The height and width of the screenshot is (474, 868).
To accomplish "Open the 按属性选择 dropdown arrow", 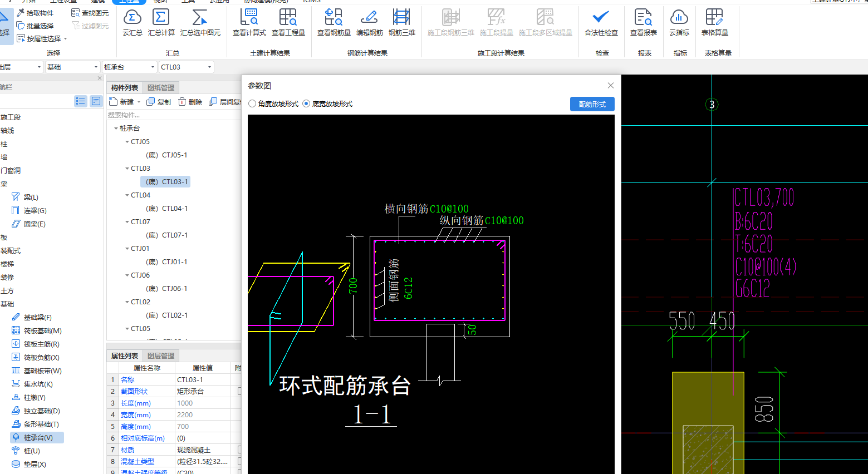I will click(66, 39).
